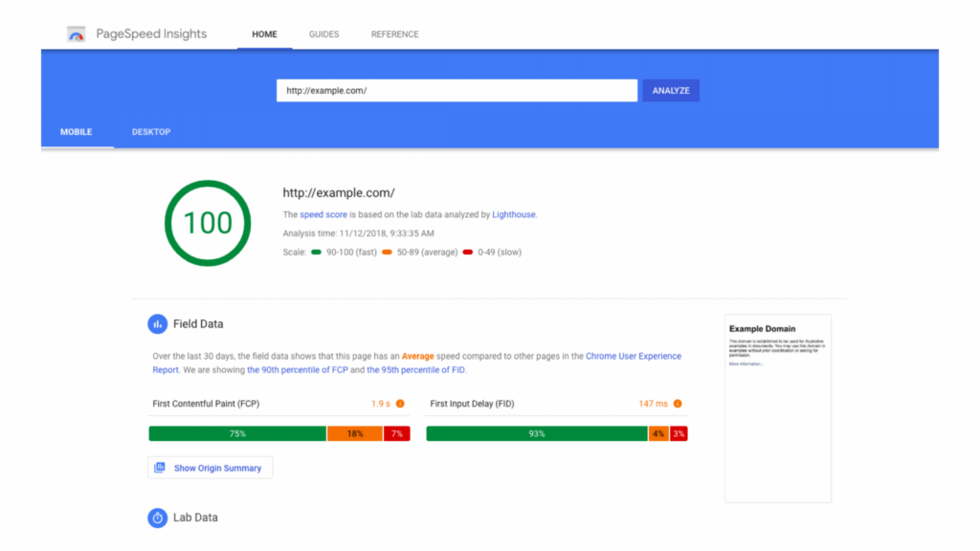Focus the URL input field
The width and height of the screenshot is (980, 551).
(x=457, y=91)
